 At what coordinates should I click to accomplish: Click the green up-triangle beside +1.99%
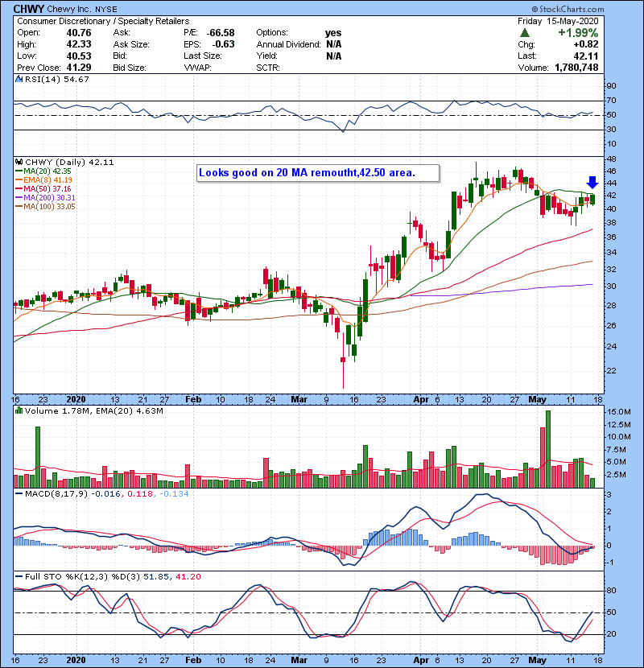point(525,33)
